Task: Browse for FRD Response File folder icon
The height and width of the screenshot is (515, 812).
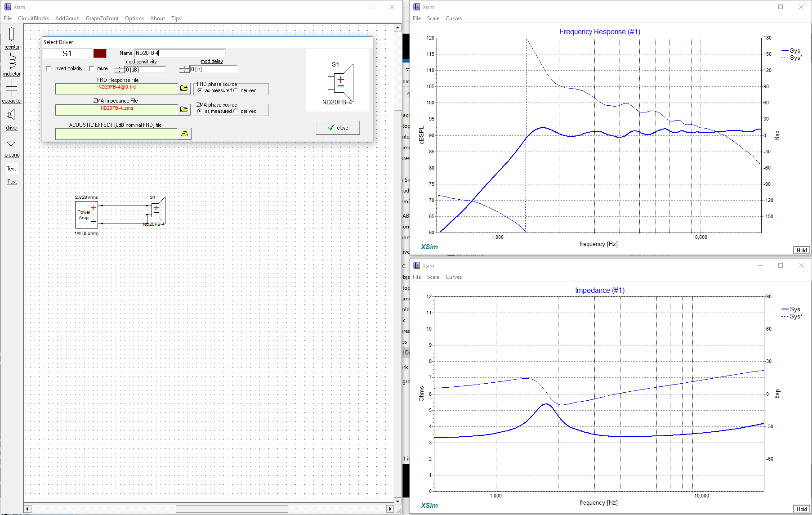Action: (x=184, y=88)
